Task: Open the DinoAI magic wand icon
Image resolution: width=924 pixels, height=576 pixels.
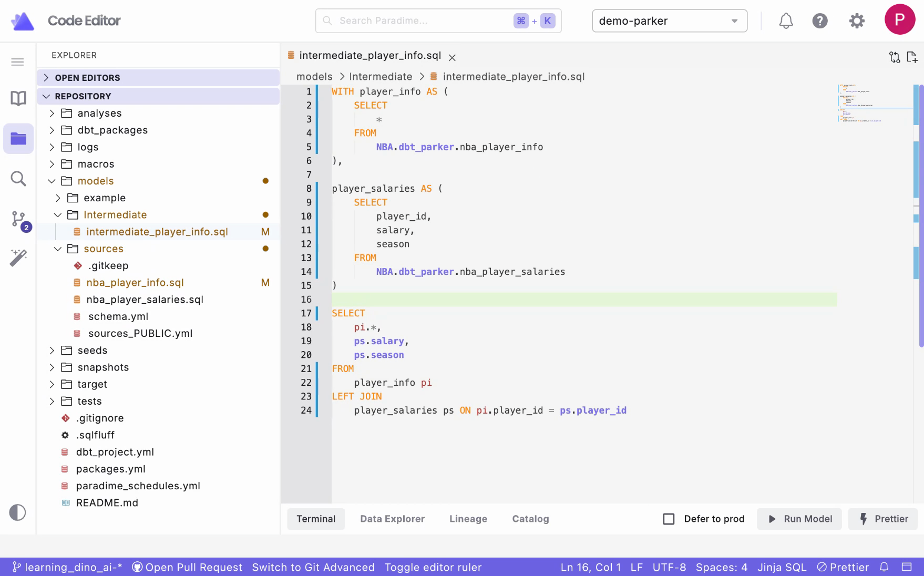Action: 18,258
